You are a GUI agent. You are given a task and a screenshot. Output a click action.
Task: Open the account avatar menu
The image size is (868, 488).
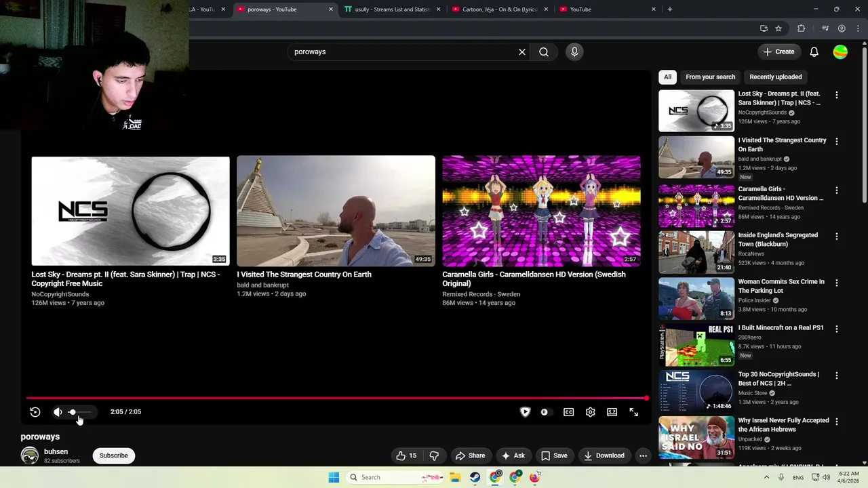click(840, 52)
